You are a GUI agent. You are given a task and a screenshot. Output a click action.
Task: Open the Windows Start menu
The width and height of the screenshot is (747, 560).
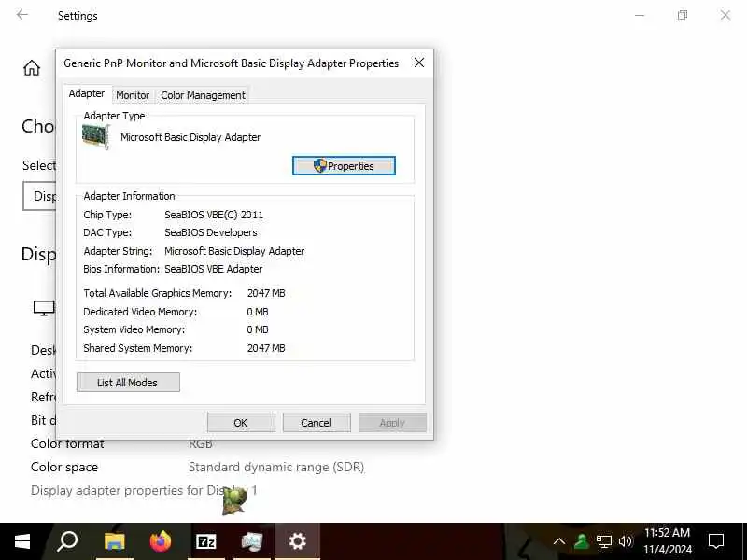21,541
